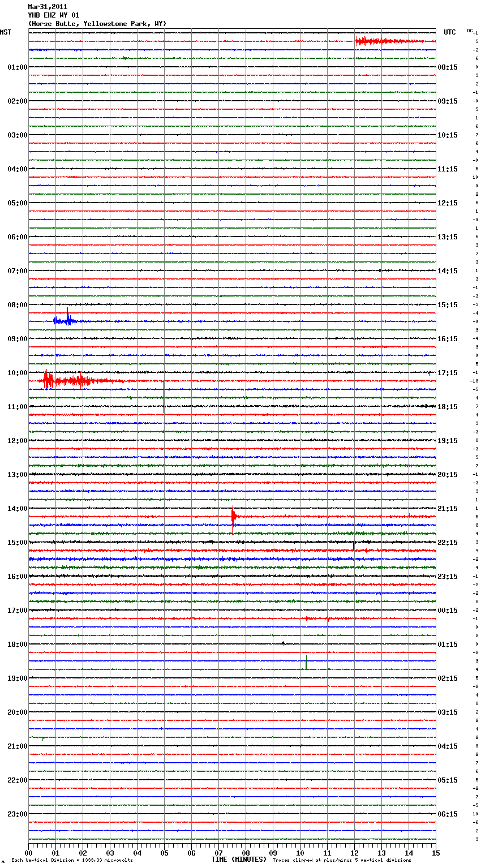Click the 23:00 MST time label
481x868 pixels.
pos(18,814)
